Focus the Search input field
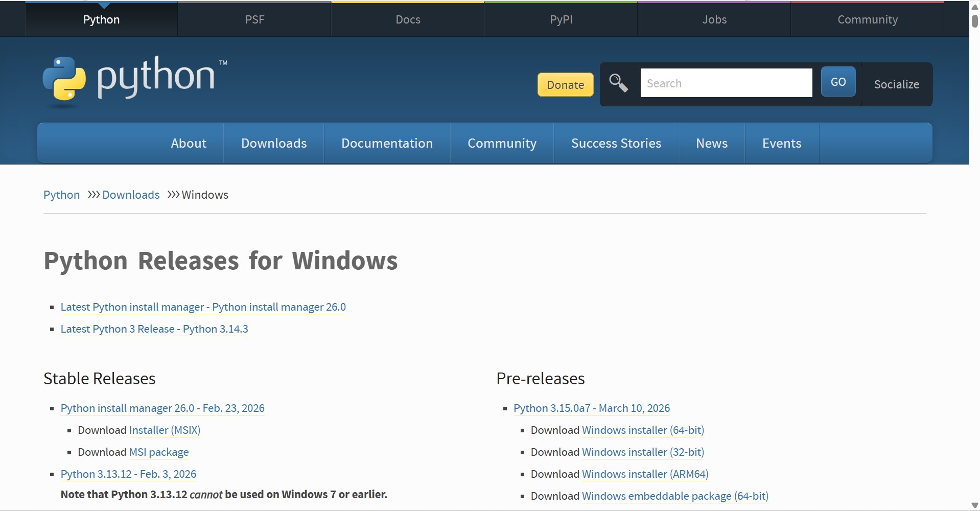Viewport: 980px width, 511px height. 726,83
